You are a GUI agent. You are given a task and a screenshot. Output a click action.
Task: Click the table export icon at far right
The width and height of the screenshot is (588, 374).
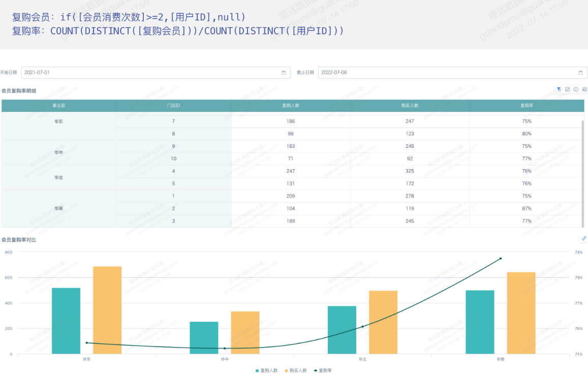[584, 89]
